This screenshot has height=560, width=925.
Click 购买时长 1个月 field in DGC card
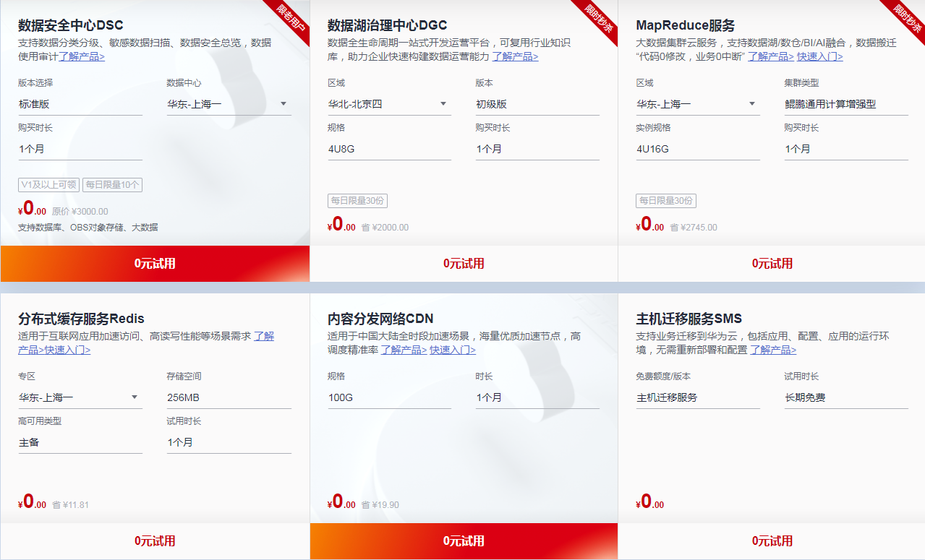(x=537, y=149)
